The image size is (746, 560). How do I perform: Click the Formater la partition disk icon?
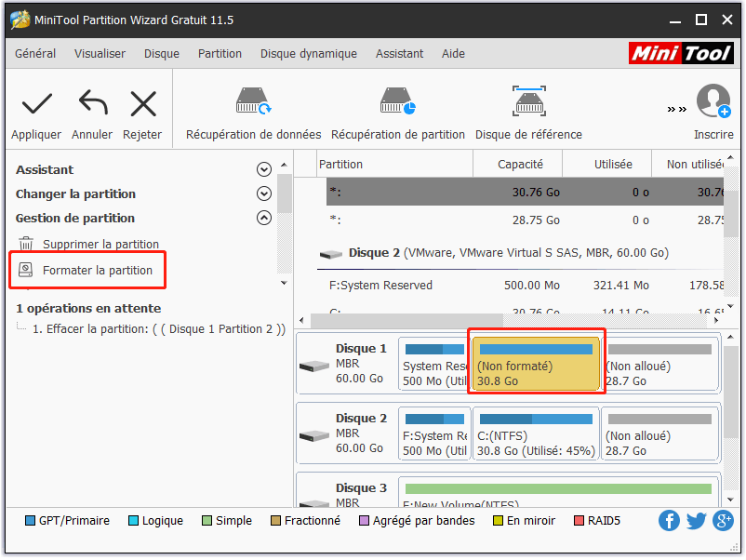[x=25, y=270]
